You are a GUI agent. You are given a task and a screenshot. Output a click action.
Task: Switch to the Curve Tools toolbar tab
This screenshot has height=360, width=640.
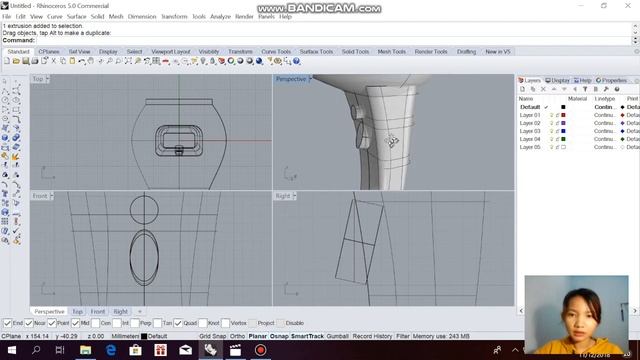coord(276,51)
